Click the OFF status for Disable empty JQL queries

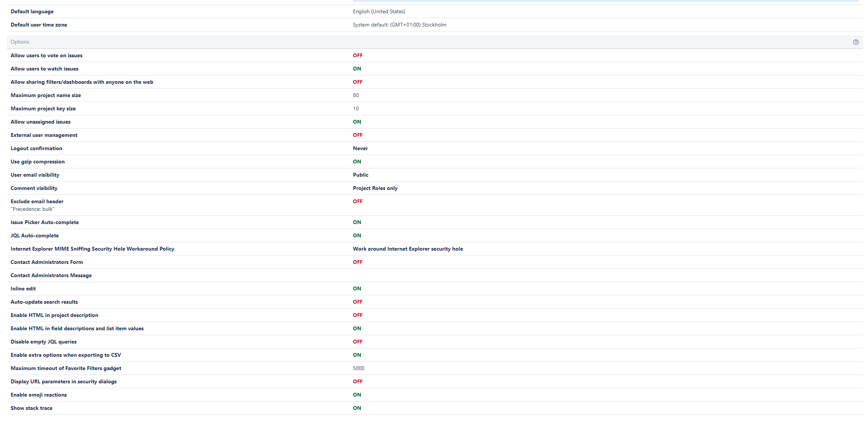(357, 342)
